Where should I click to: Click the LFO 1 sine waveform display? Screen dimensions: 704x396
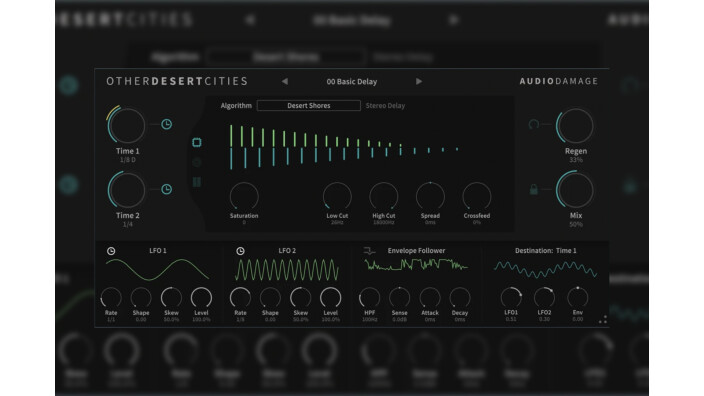[x=157, y=269]
